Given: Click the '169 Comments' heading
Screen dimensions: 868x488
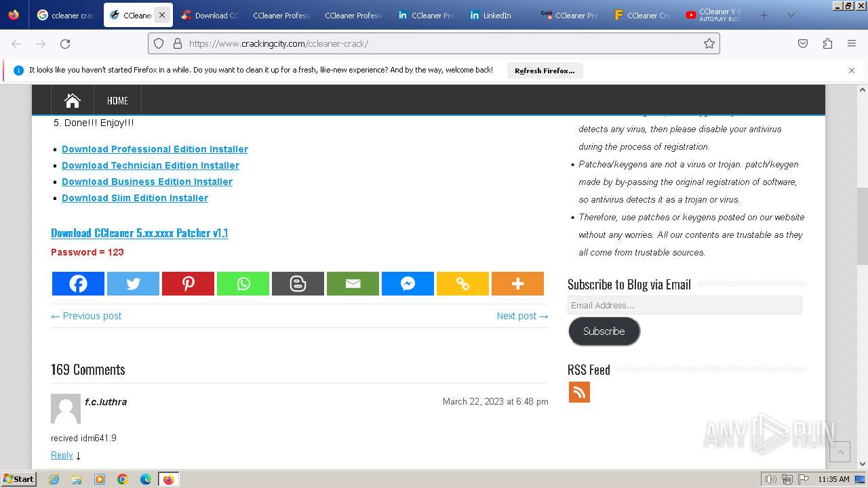Looking at the screenshot, I should (x=88, y=369).
